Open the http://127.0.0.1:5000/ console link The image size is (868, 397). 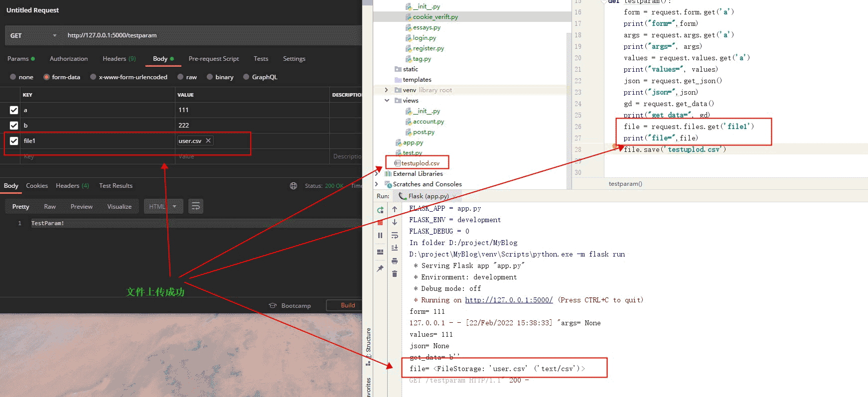click(x=509, y=300)
